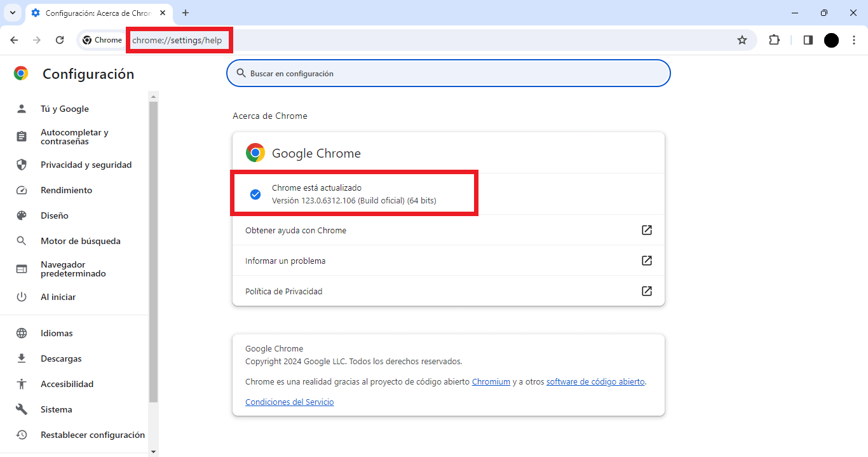Click the person icon beside Tú y Google
This screenshot has width=868, height=457.
point(22,109)
